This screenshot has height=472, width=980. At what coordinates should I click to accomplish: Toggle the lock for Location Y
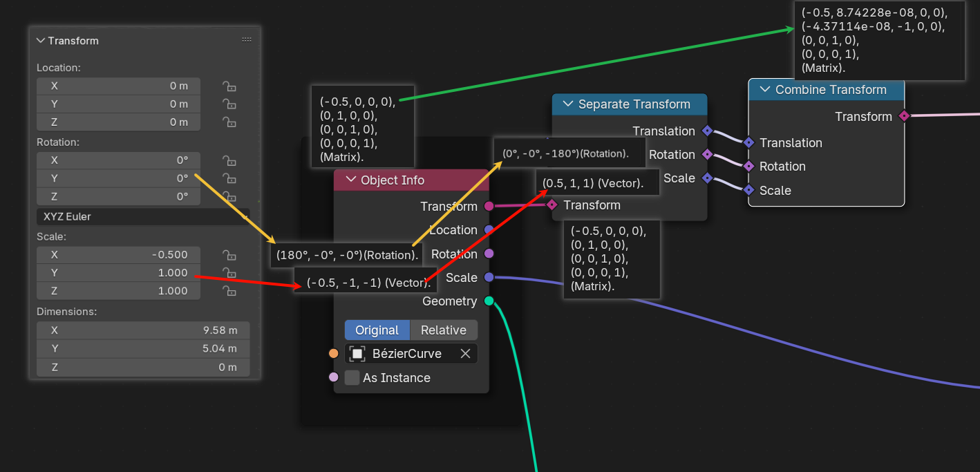coord(229,104)
